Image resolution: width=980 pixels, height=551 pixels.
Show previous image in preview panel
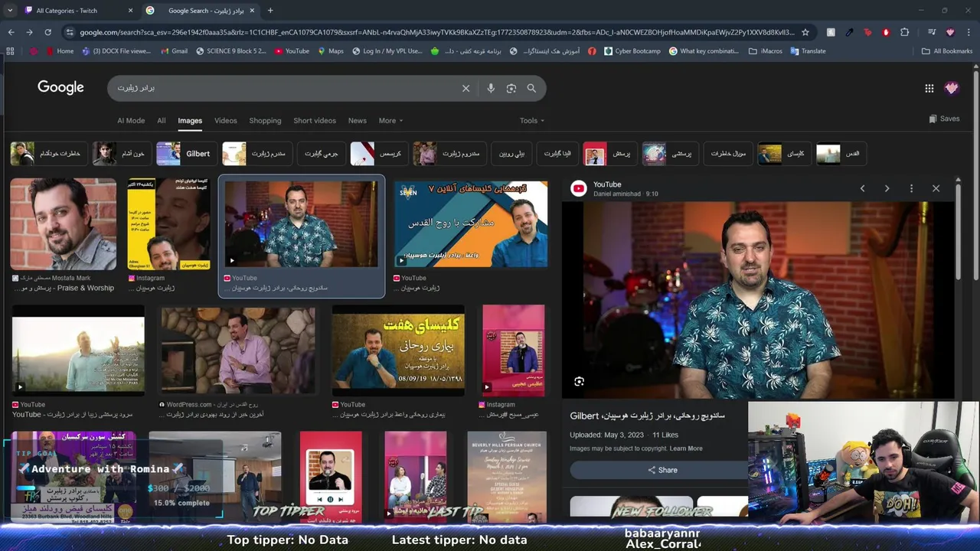coord(862,188)
